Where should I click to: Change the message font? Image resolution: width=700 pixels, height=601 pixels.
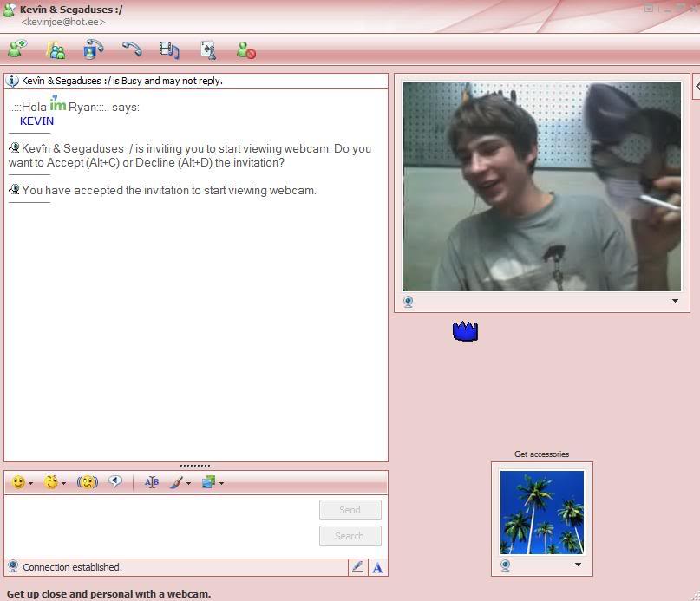tap(151, 482)
